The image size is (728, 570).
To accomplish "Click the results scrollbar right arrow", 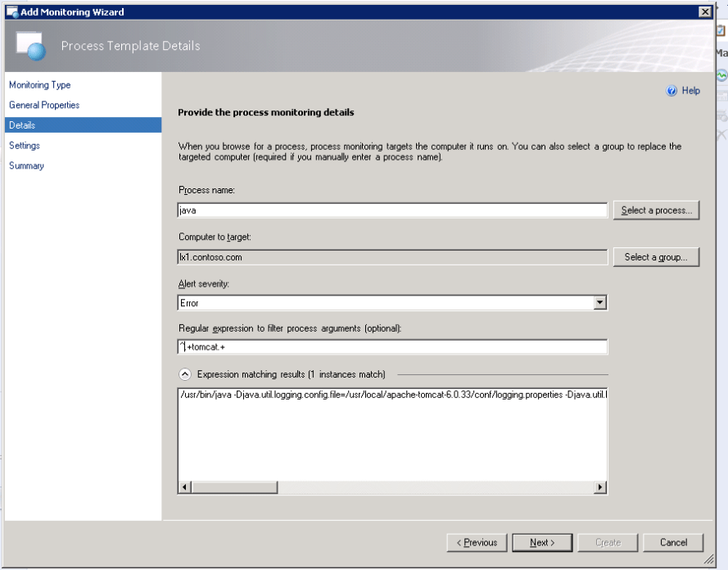I will (600, 487).
